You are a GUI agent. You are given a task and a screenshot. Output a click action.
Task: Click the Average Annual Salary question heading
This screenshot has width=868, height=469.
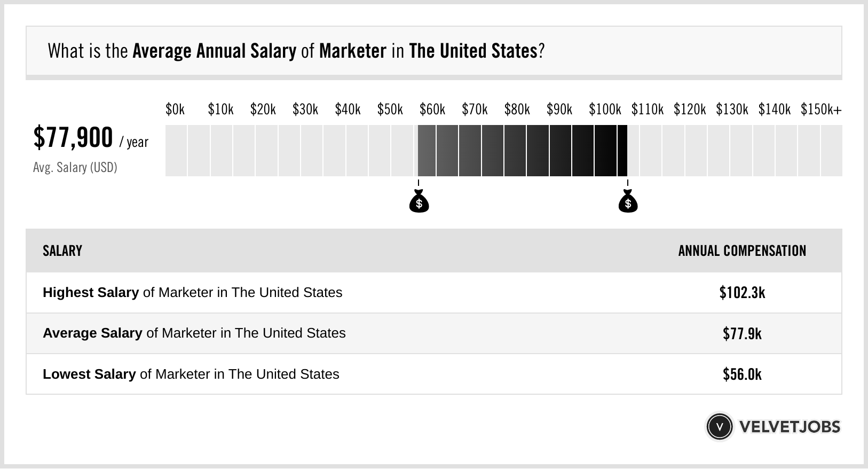(296, 51)
